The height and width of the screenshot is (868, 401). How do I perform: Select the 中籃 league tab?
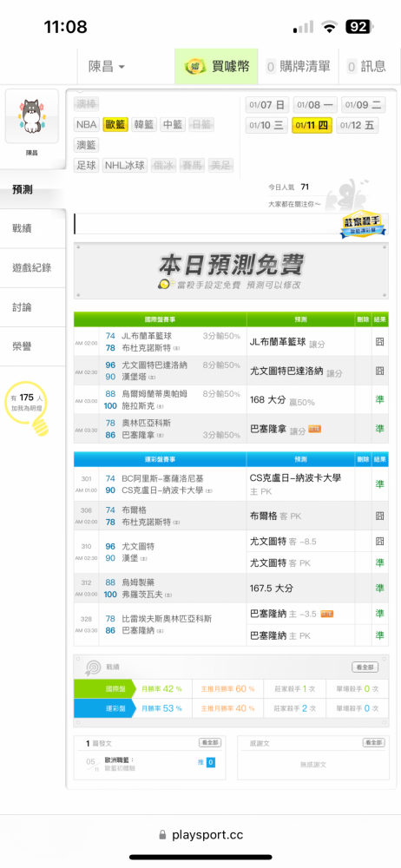click(173, 124)
